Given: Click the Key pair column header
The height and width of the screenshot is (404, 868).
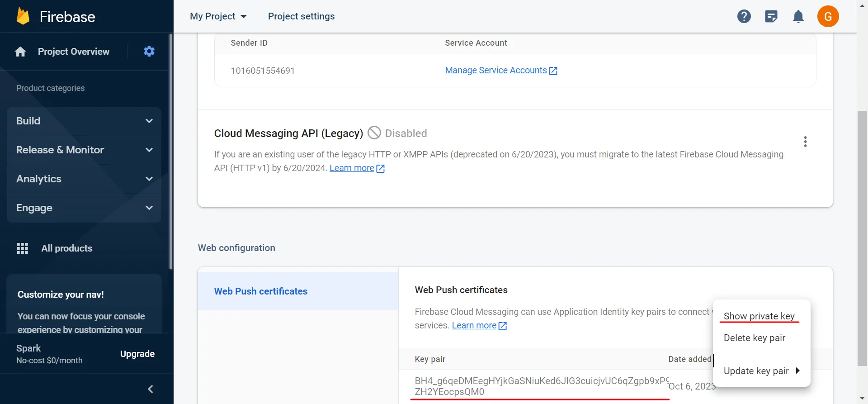Looking at the screenshot, I should (x=430, y=359).
